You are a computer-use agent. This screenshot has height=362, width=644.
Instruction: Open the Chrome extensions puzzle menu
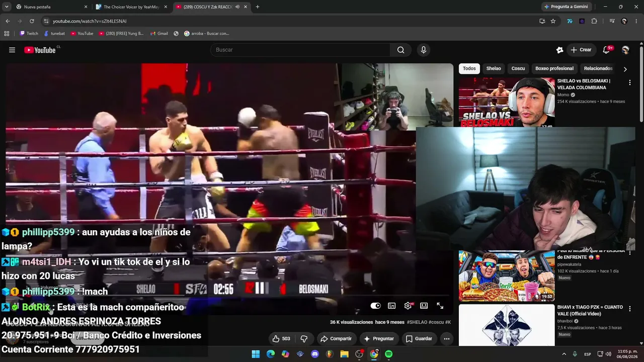tap(594, 21)
